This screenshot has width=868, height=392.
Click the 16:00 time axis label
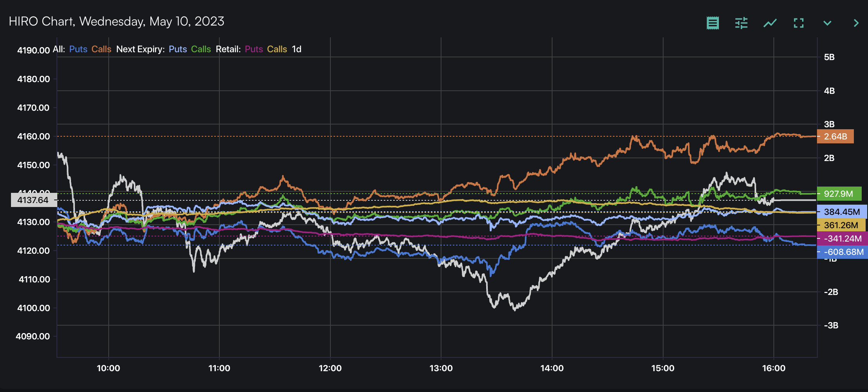(x=774, y=368)
